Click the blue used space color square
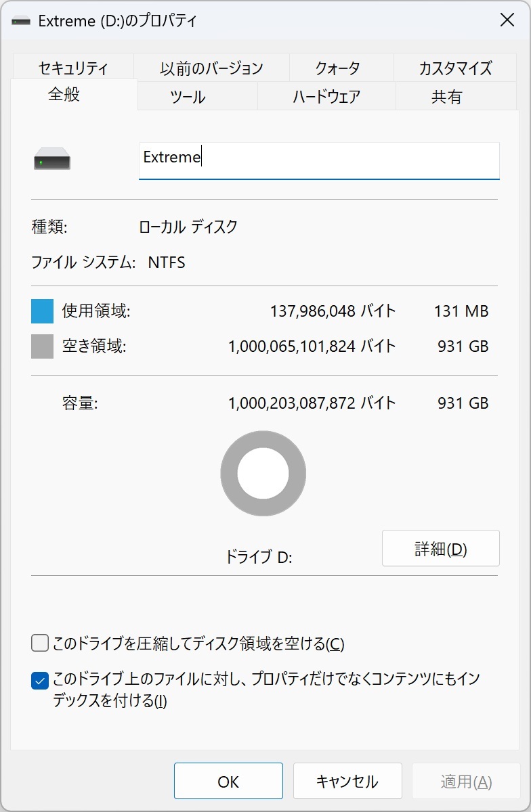531x812 pixels. pos(42,311)
